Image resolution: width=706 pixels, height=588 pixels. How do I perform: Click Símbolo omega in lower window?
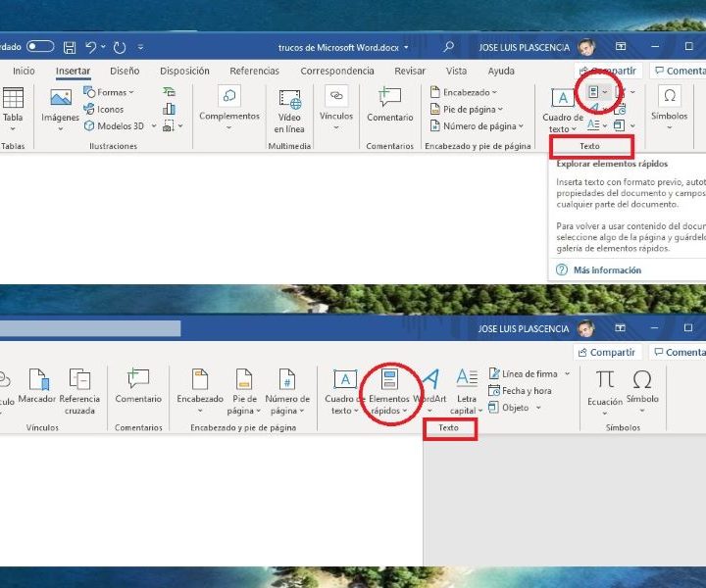(x=642, y=391)
